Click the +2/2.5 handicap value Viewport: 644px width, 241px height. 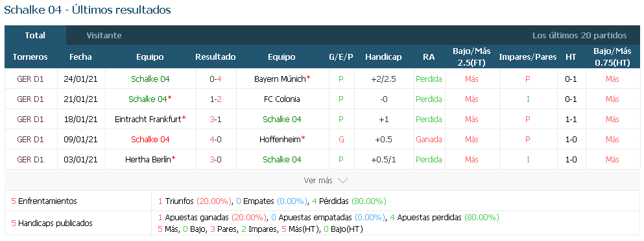tap(383, 79)
